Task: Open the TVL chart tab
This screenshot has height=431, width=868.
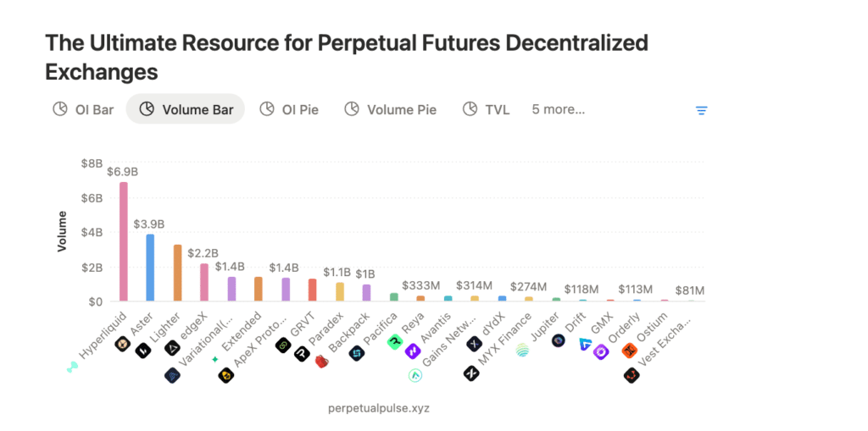Action: point(487,109)
